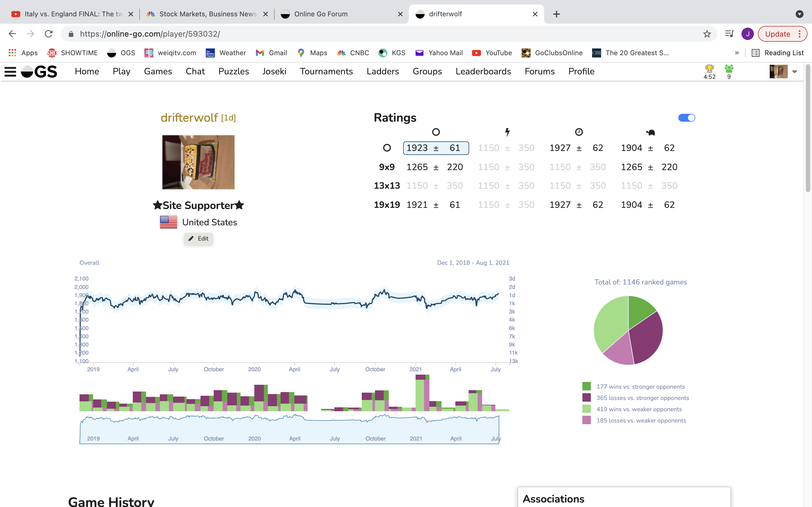The width and height of the screenshot is (812, 507).
Task: Click the Update Chrome button
Action: point(777,34)
